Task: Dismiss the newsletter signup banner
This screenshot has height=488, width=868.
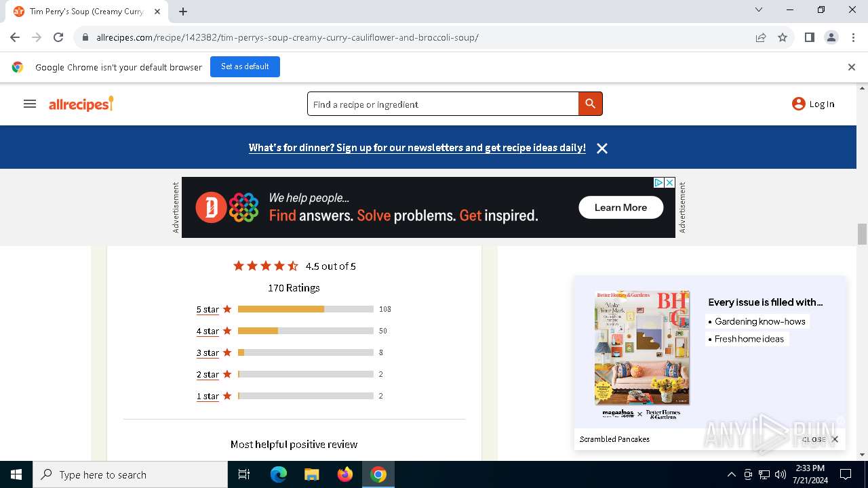Action: [602, 148]
